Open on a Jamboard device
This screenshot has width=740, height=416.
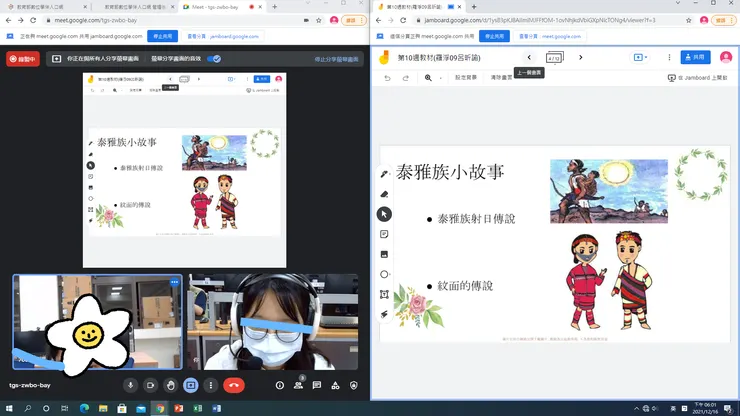tap(697, 78)
